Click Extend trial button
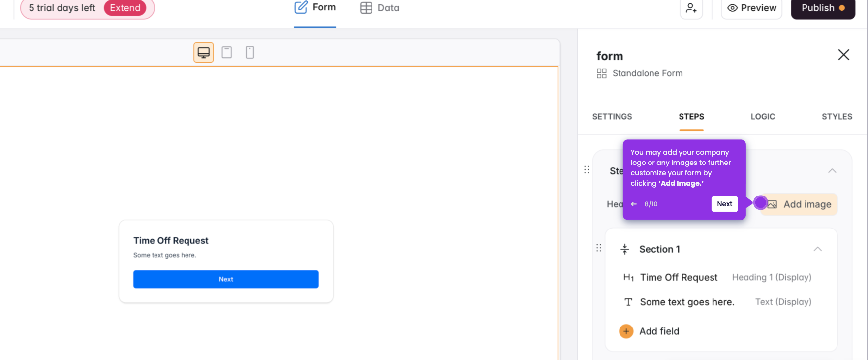 [x=125, y=8]
